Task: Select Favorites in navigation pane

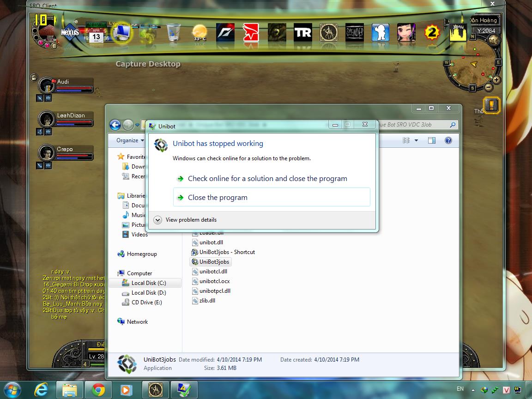Action: click(x=131, y=157)
